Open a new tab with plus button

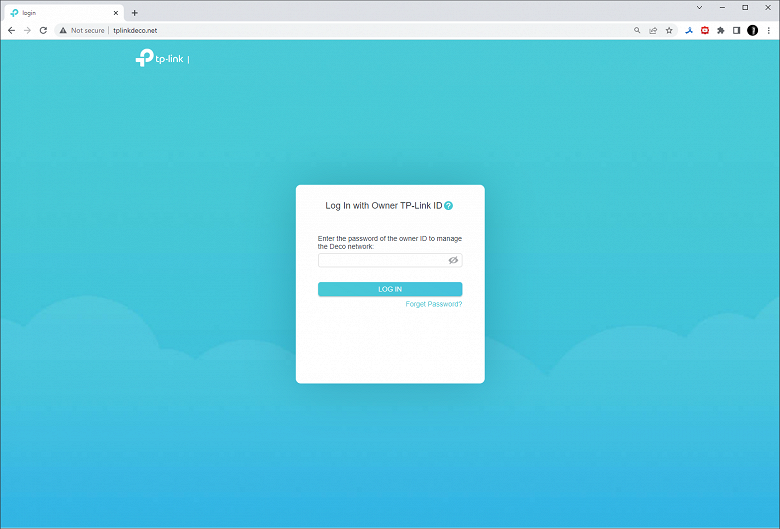134,13
